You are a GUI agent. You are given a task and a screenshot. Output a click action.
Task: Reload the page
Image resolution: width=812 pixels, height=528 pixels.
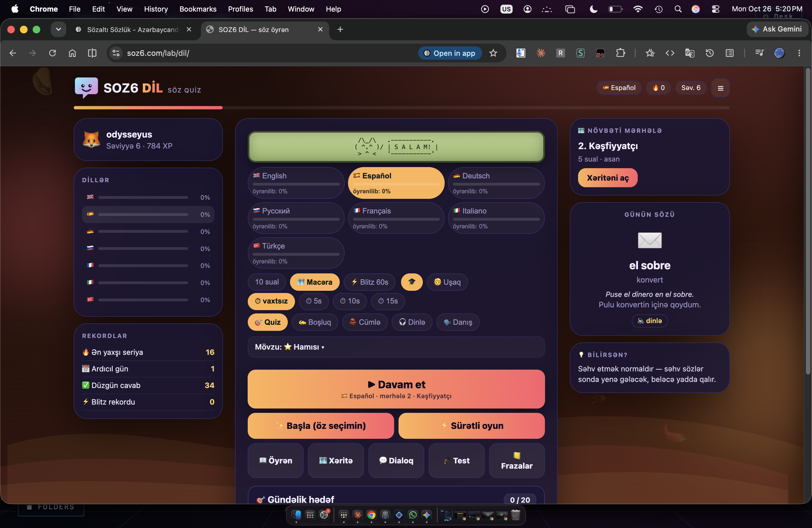(52, 53)
